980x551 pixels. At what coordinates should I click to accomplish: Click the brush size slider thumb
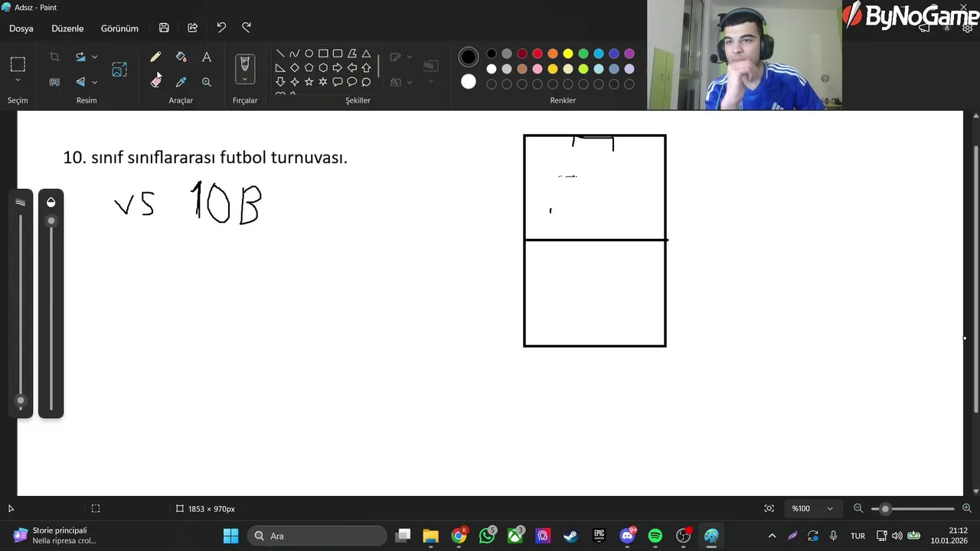[x=21, y=400]
